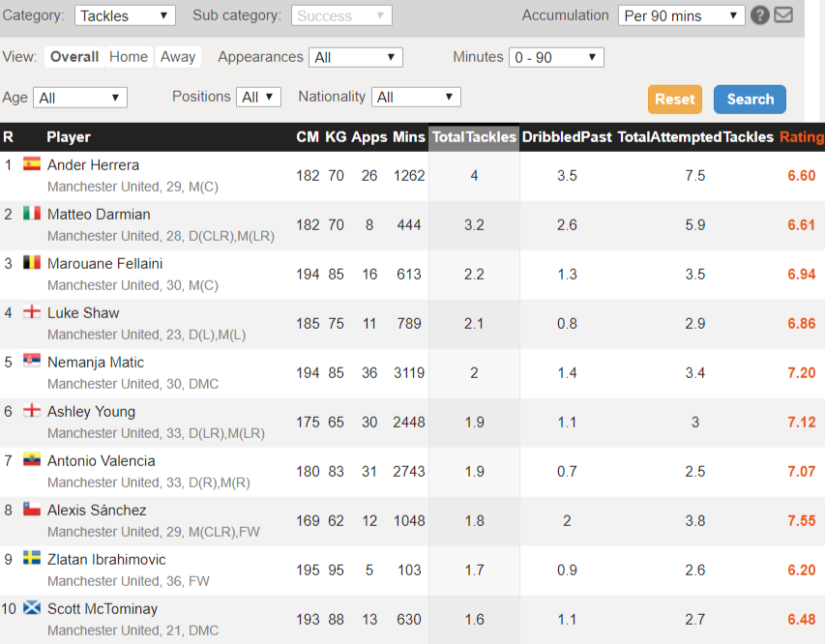Open Matteo Darmian player link
The width and height of the screenshot is (825, 644).
[x=99, y=214]
